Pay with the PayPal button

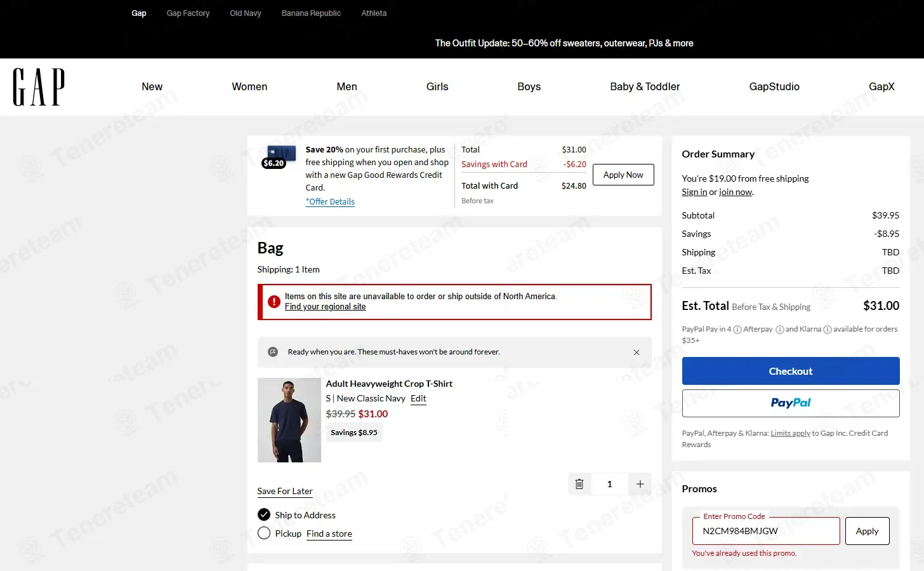coord(791,403)
